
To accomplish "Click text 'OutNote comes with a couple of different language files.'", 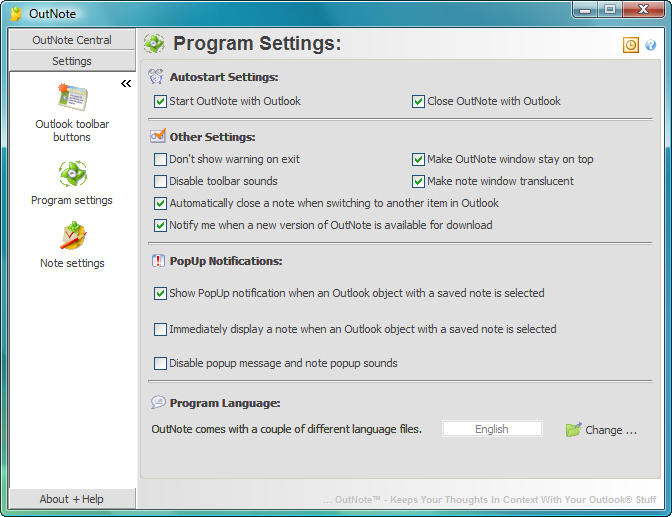I will (286, 429).
